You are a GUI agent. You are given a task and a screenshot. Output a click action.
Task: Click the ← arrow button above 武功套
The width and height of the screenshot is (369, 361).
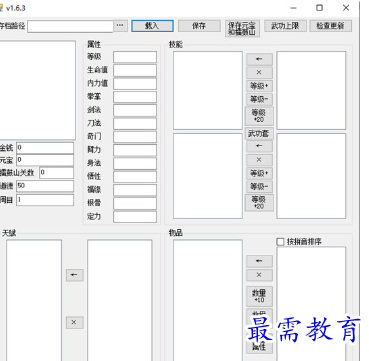(259, 59)
